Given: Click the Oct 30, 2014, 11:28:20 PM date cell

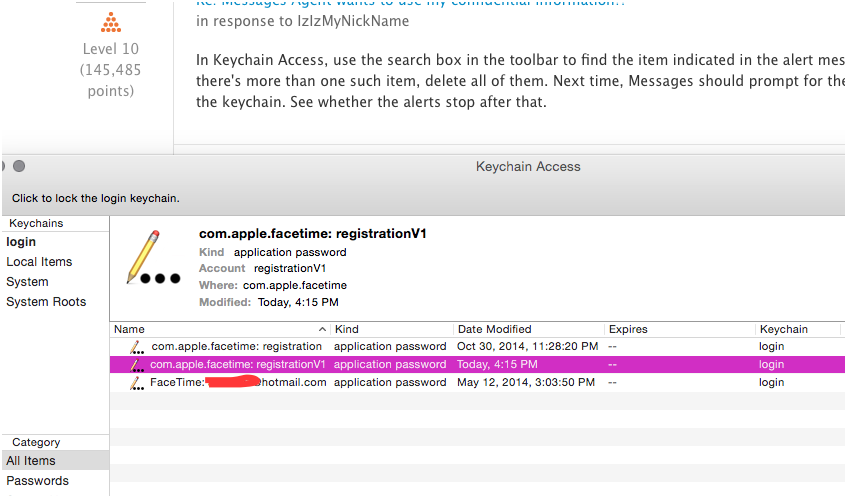Looking at the screenshot, I should click(528, 347).
